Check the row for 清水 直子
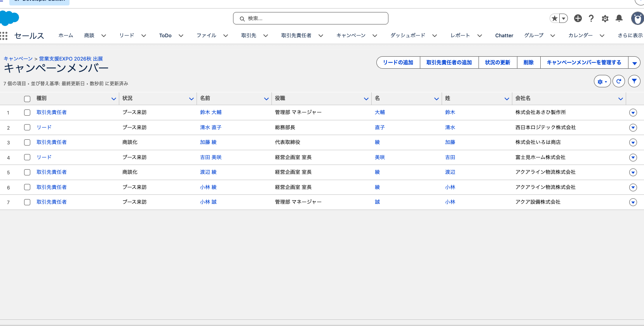The height and width of the screenshot is (326, 644). tap(27, 127)
